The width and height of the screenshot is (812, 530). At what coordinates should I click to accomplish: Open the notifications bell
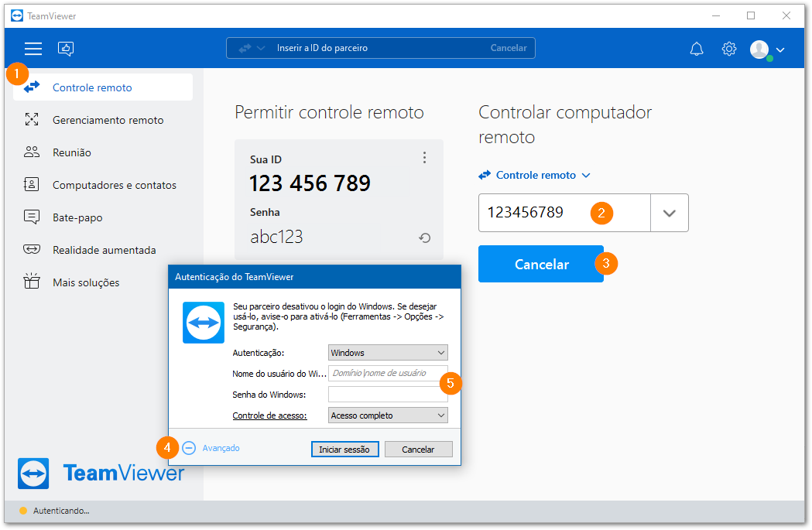coord(697,49)
